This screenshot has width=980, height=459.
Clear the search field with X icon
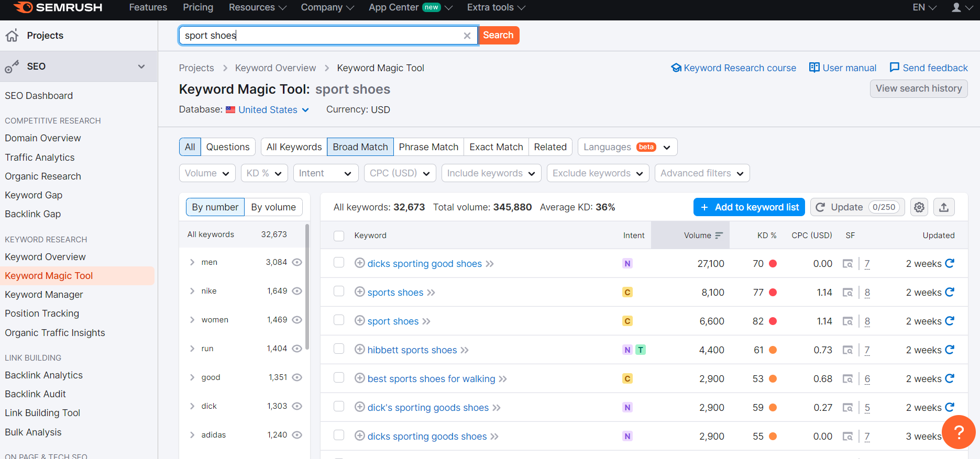click(467, 36)
